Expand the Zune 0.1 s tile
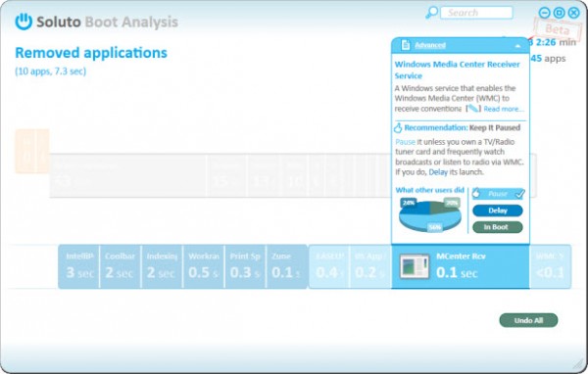 (x=286, y=266)
